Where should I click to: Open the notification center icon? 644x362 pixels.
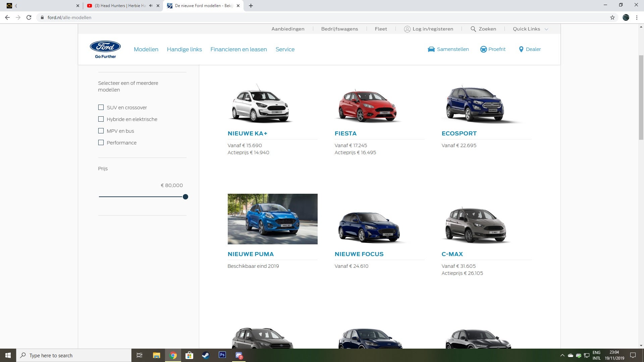633,355
